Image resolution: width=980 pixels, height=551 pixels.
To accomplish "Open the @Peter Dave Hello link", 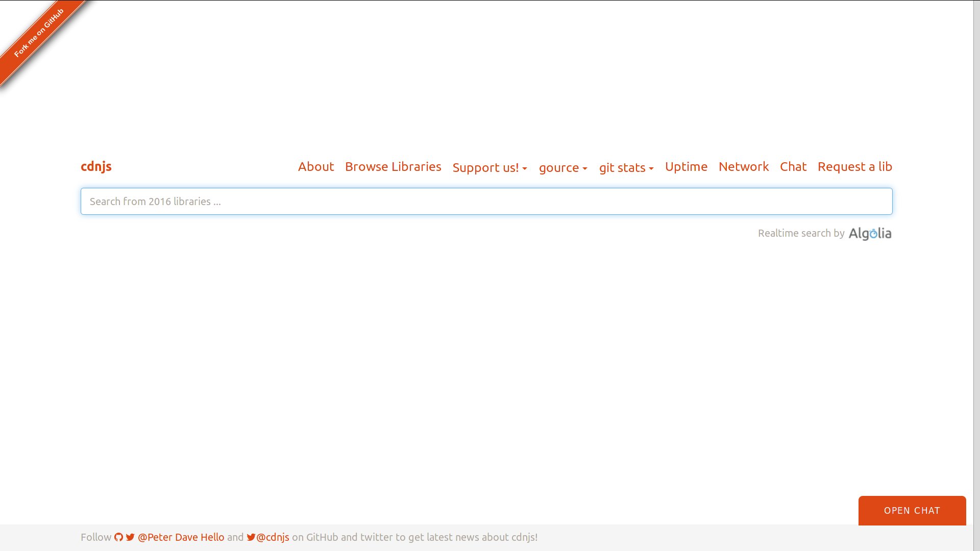I will 181,537.
